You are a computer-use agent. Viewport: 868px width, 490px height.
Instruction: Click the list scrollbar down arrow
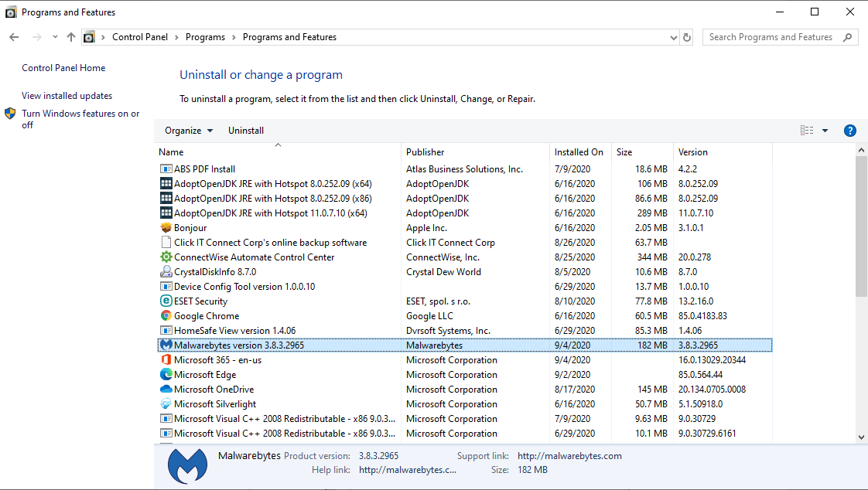861,437
